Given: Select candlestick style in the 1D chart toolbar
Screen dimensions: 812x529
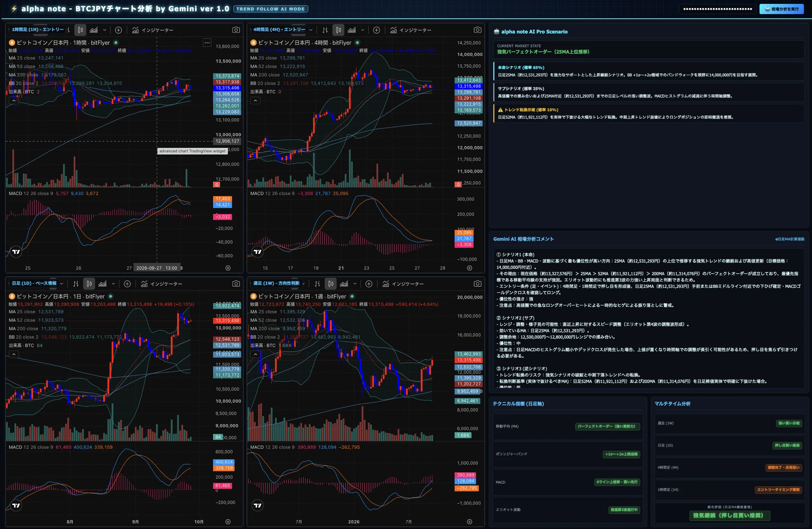Looking at the screenshot, I should point(89,284).
